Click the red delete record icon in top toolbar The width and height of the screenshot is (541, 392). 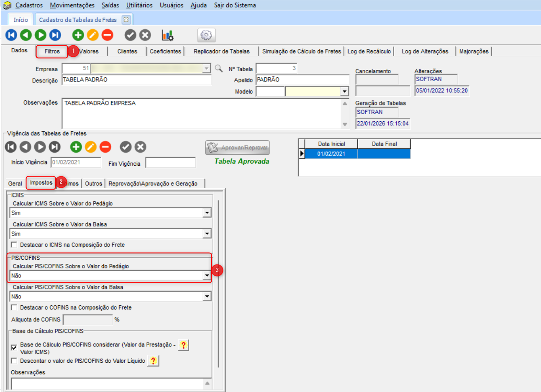(108, 35)
